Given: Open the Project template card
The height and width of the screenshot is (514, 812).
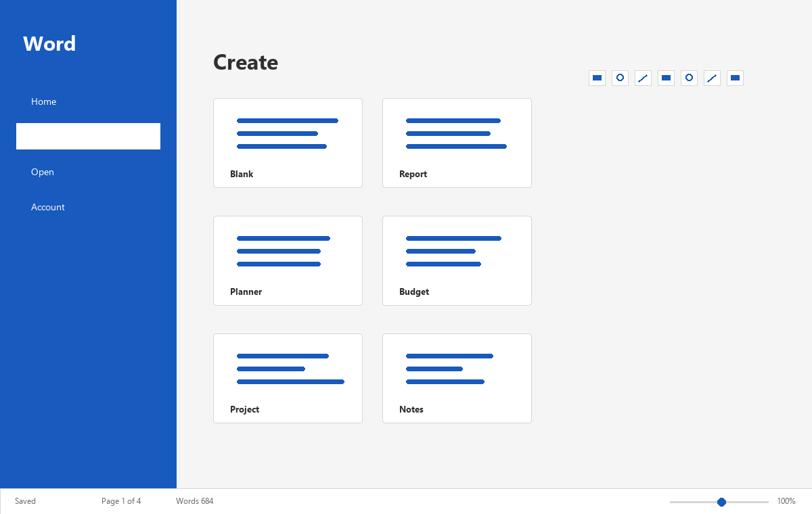Looking at the screenshot, I should click(288, 378).
